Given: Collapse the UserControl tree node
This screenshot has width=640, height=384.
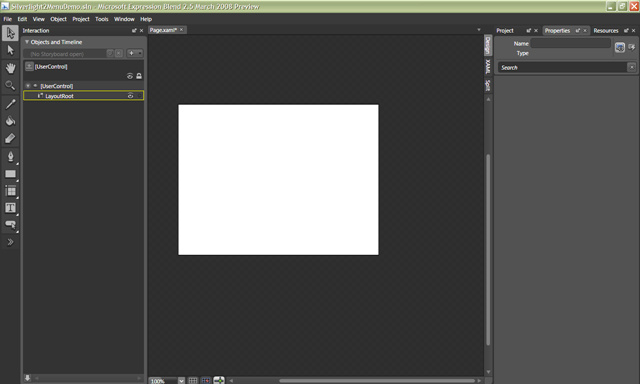Looking at the screenshot, I should 28,86.
